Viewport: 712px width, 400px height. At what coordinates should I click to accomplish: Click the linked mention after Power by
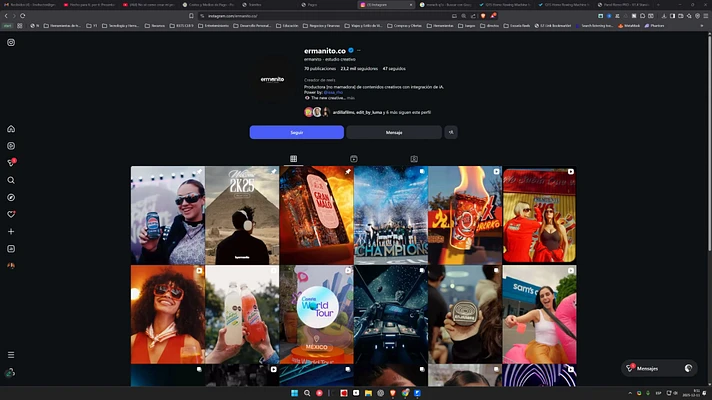[x=333, y=92]
